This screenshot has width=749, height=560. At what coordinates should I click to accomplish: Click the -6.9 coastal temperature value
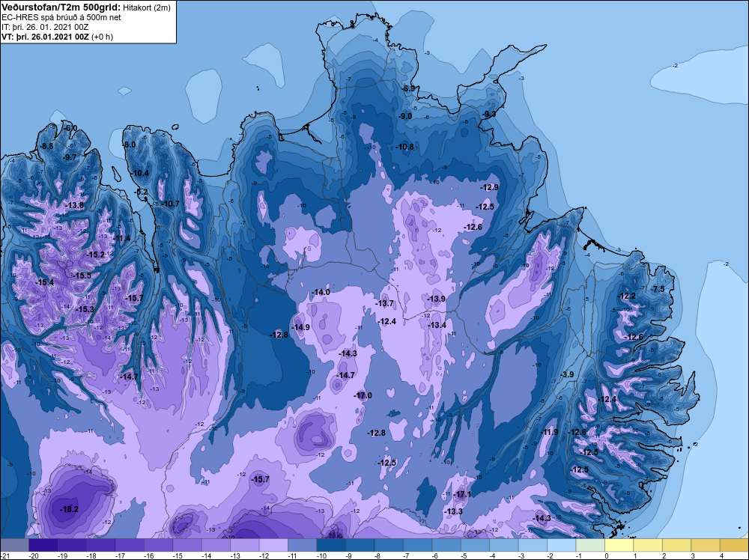point(409,89)
